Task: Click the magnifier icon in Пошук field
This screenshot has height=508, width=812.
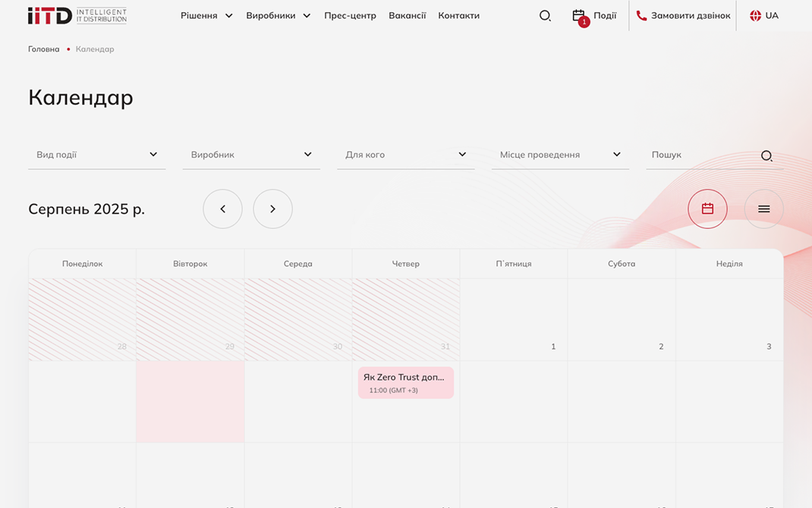Action: (766, 155)
